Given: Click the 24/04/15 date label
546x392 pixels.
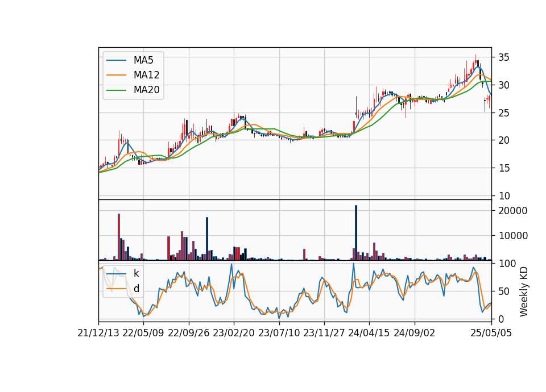Looking at the screenshot, I should click(369, 333).
